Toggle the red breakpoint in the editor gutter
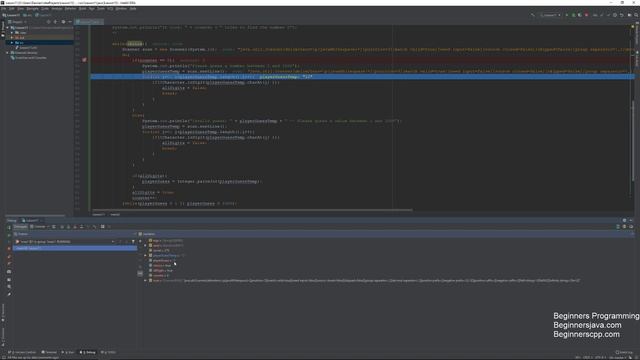The width and height of the screenshot is (640, 360). [84, 60]
